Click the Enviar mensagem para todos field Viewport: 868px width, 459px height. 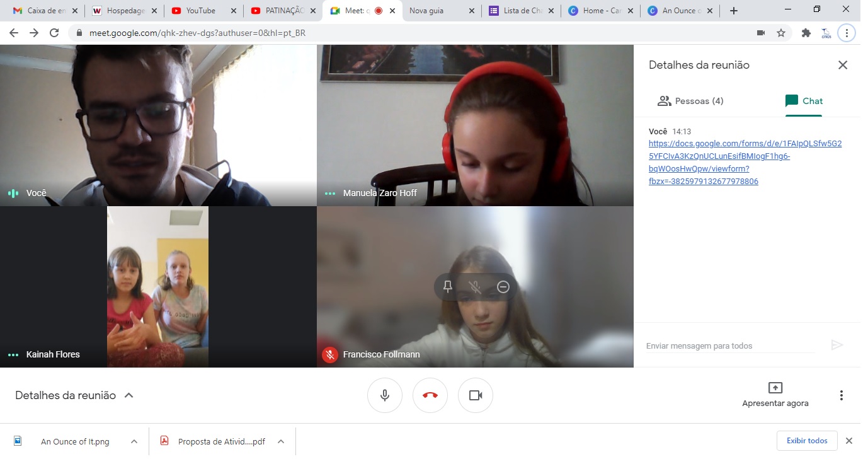(724, 346)
